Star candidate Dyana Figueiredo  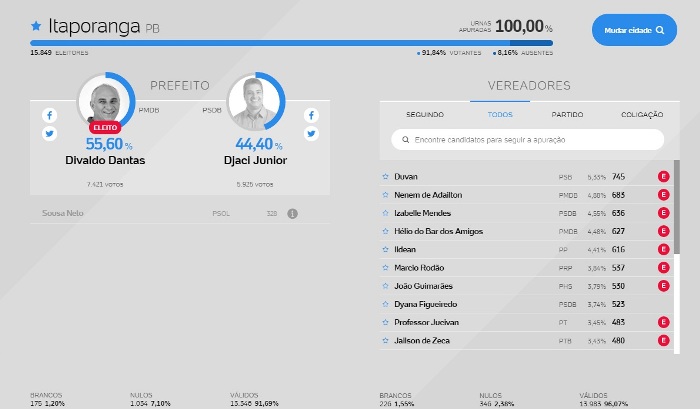[386, 304]
